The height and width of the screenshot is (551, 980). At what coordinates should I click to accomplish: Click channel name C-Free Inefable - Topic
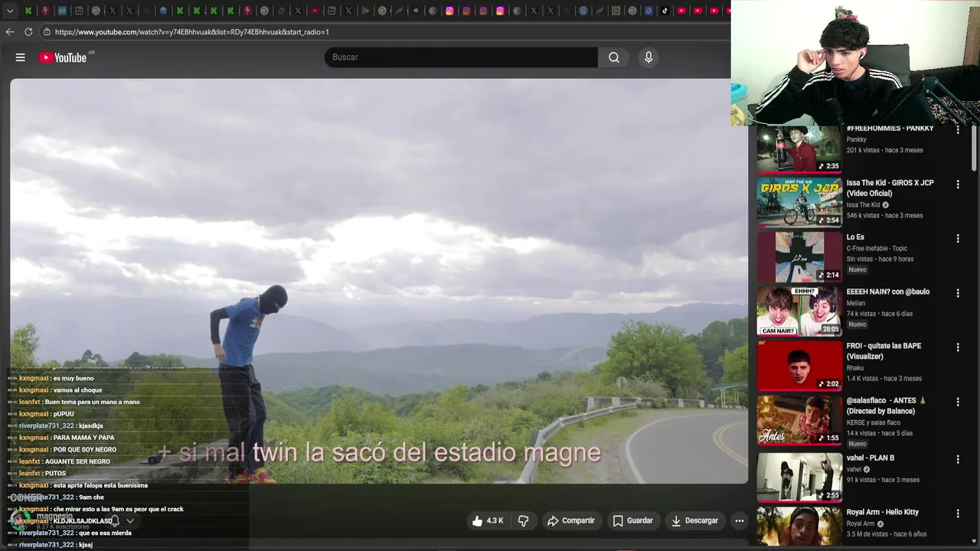(x=877, y=249)
